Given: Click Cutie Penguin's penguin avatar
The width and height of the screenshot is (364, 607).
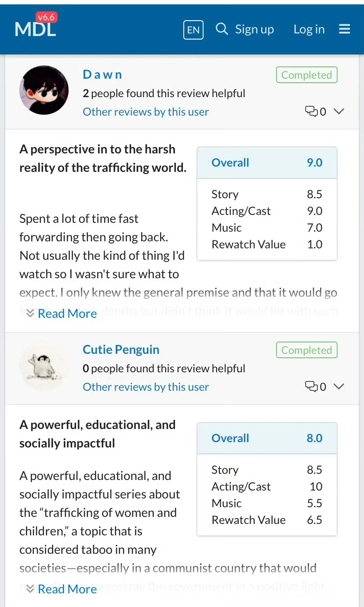Looking at the screenshot, I should coord(44,366).
